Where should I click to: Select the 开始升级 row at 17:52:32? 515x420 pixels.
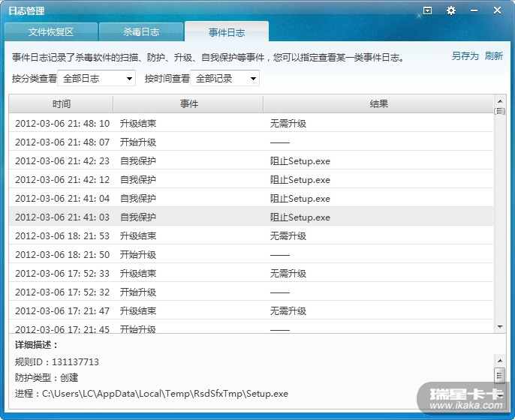(251, 291)
